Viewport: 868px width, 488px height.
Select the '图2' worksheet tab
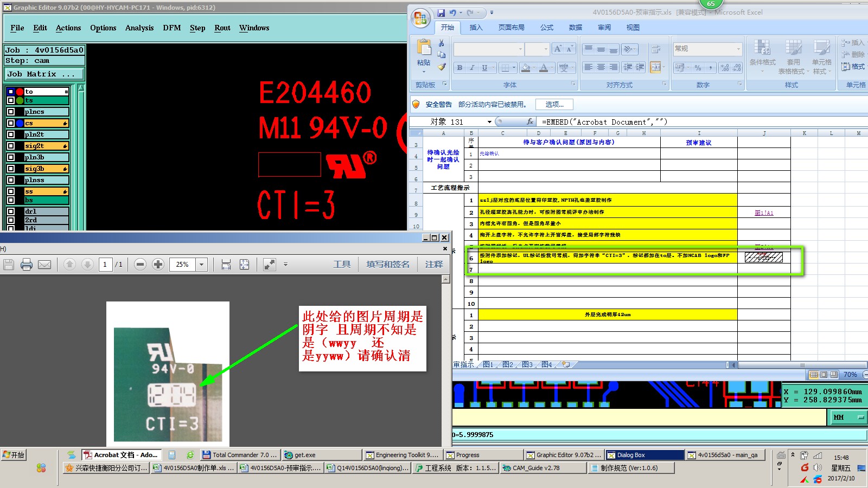pos(508,364)
